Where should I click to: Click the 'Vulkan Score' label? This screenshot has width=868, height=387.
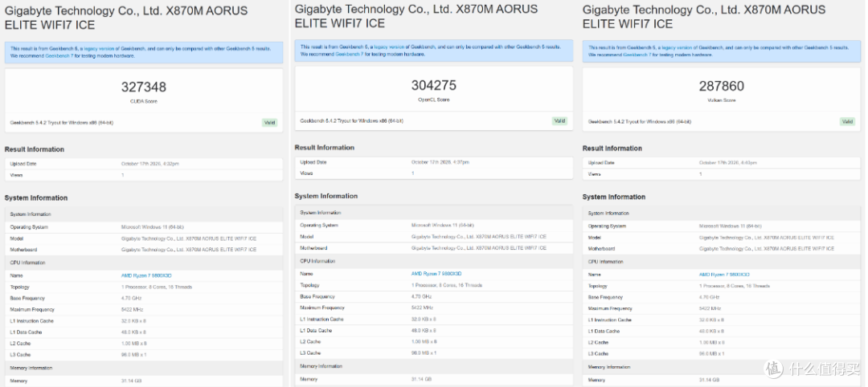click(722, 100)
